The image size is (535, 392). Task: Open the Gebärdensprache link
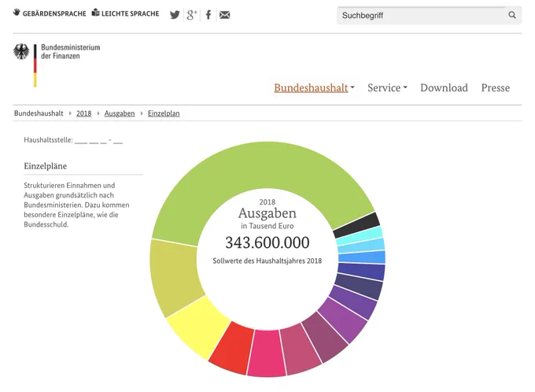[x=54, y=13]
